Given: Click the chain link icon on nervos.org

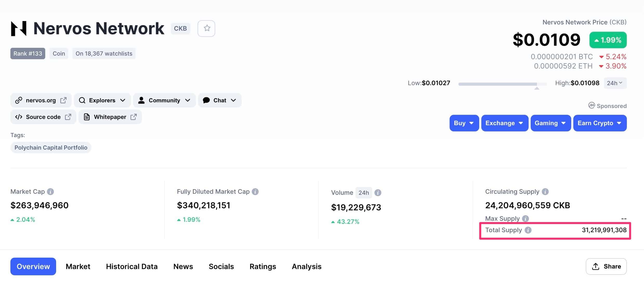Looking at the screenshot, I should [x=18, y=100].
